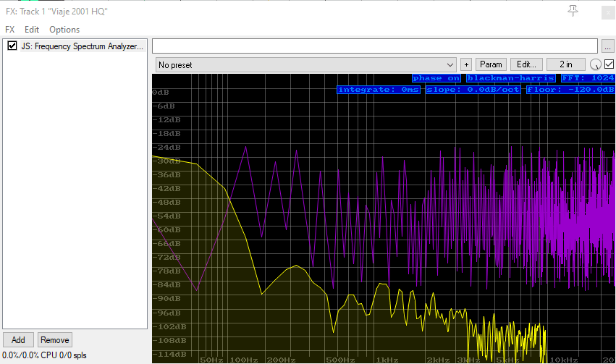Image resolution: width=616 pixels, height=364 pixels.
Task: Select JS: Frequency Spectrum Analyzer in FX list
Action: pos(82,46)
